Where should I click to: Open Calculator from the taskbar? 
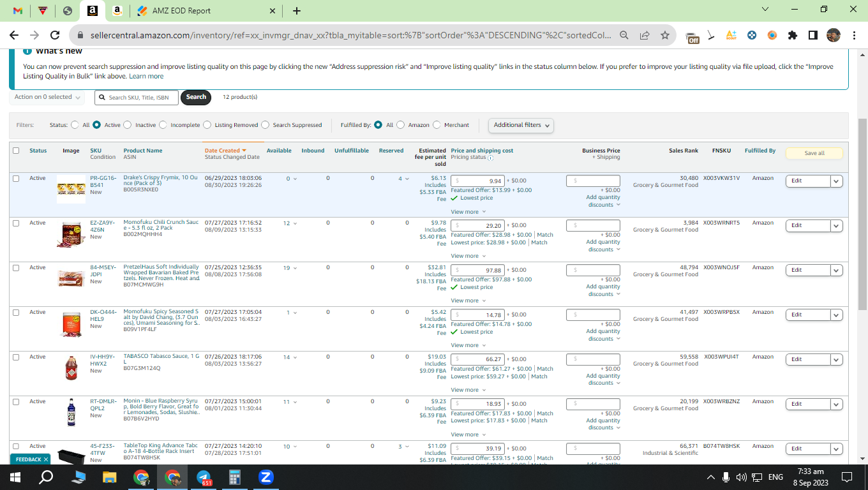(235, 477)
